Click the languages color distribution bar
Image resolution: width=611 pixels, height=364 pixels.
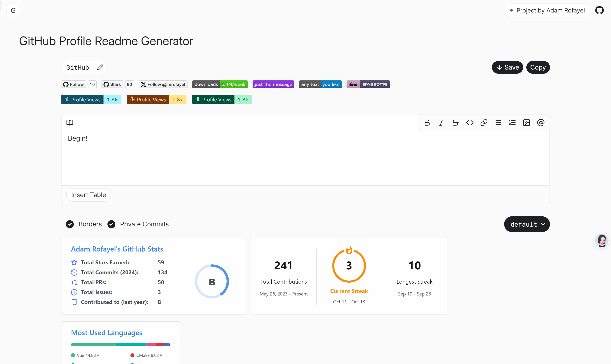click(x=121, y=345)
